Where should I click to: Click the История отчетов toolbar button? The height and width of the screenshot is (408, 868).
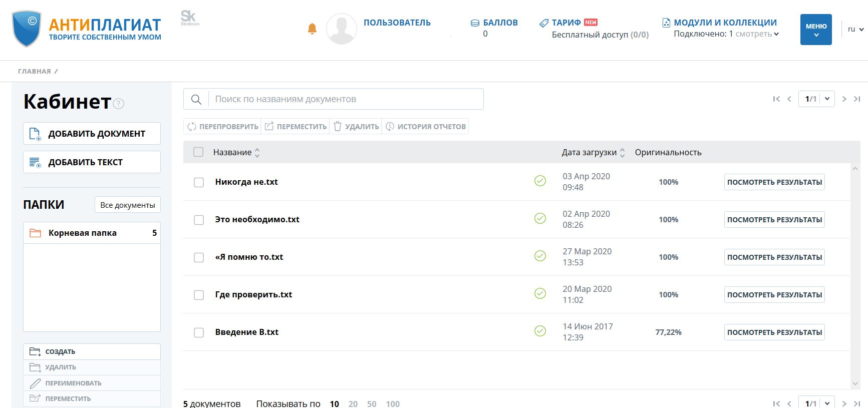(425, 127)
